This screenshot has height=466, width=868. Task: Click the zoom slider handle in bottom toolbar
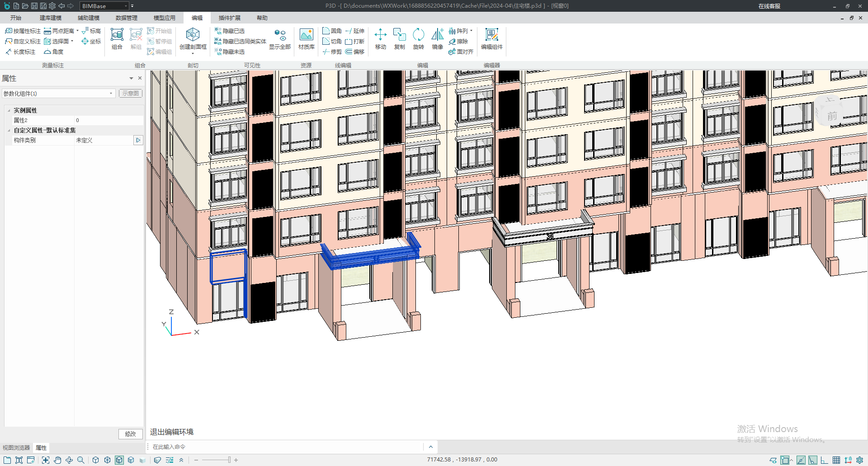point(229,460)
